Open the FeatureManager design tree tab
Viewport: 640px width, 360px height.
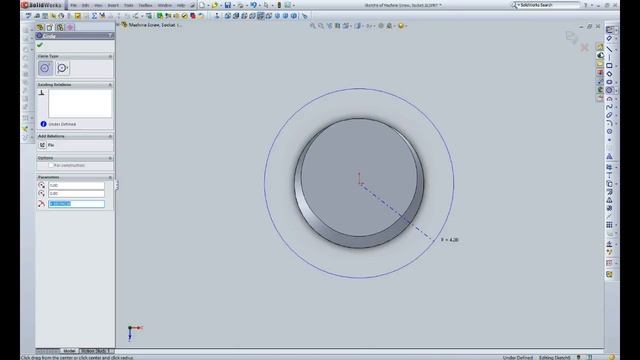tap(40, 27)
